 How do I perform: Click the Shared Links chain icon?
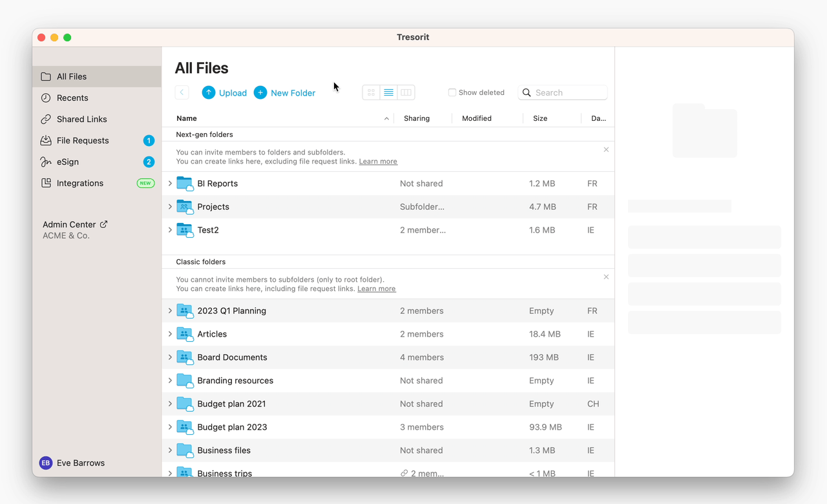pyautogui.click(x=46, y=119)
